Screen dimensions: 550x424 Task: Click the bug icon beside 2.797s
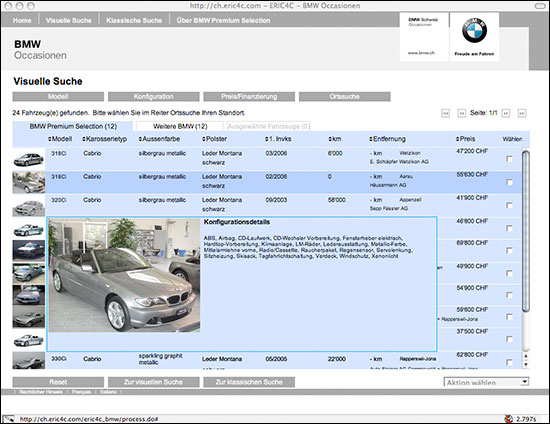tap(509, 419)
